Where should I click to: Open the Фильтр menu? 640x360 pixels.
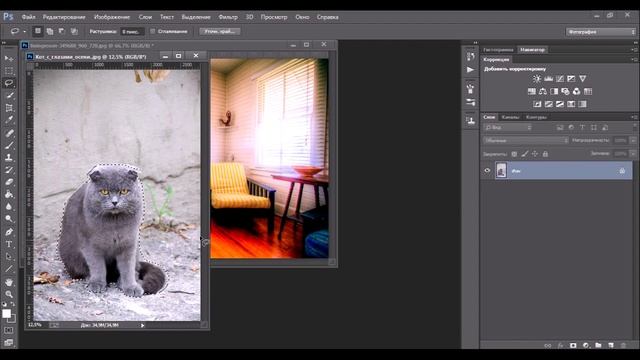228,17
